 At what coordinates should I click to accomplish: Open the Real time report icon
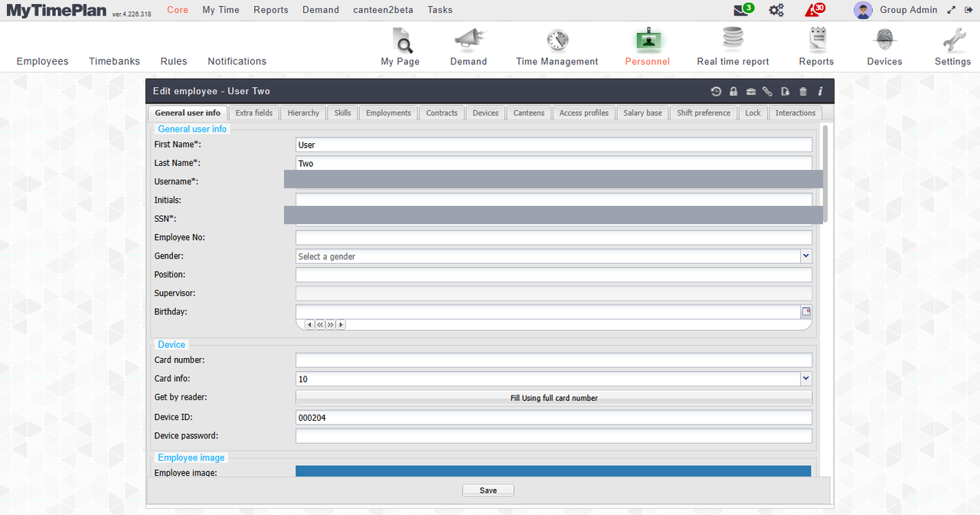click(x=733, y=39)
